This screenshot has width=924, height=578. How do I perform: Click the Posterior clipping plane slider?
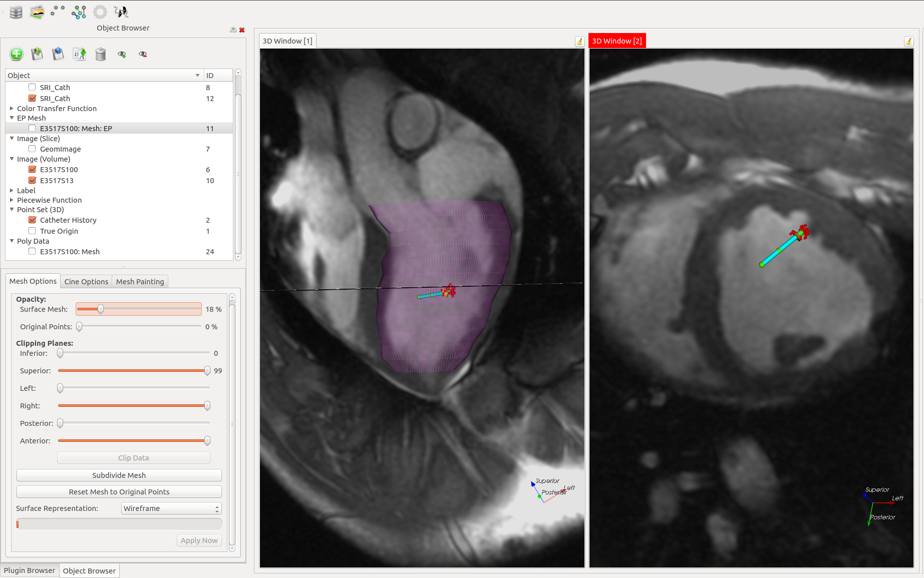(x=134, y=423)
